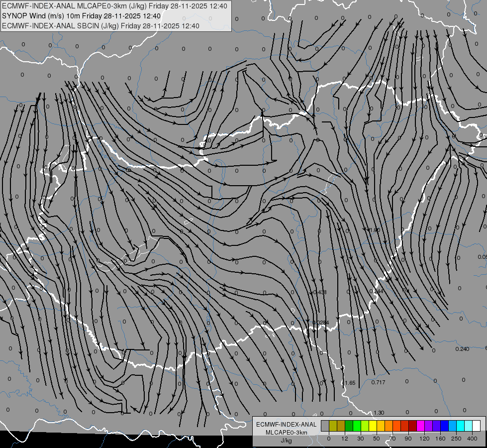The width and height of the screenshot is (487, 448).
Task: Select the pure yellow legend swatch
Action: pyautogui.click(x=373, y=426)
